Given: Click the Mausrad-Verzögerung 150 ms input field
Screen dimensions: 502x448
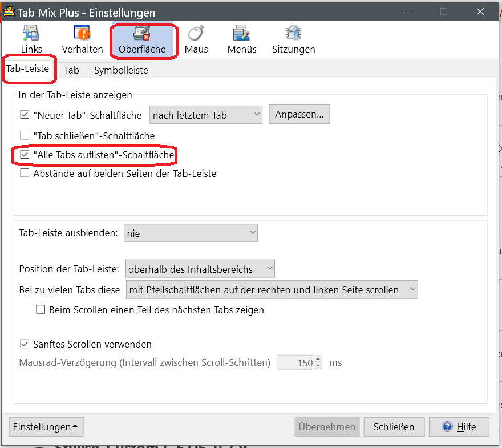Looking at the screenshot, I should 295,362.
